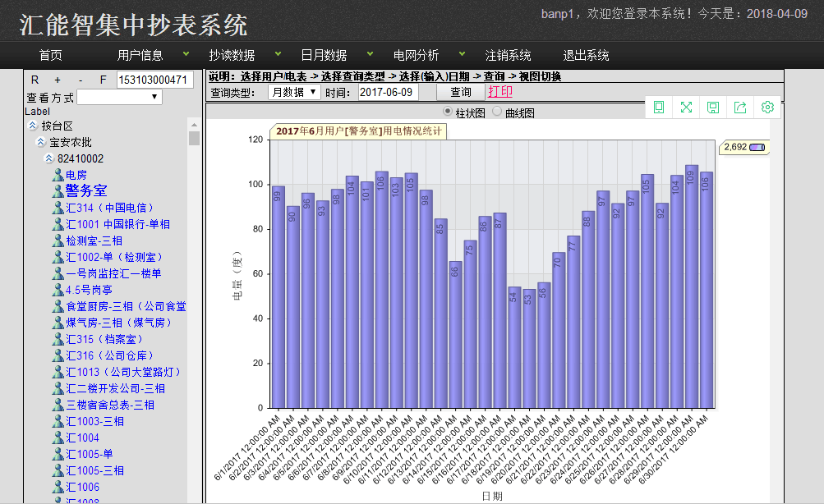Screen dimensions: 824x504
Task: Select the 柱状图 bar chart radio
Action: pyautogui.click(x=448, y=112)
